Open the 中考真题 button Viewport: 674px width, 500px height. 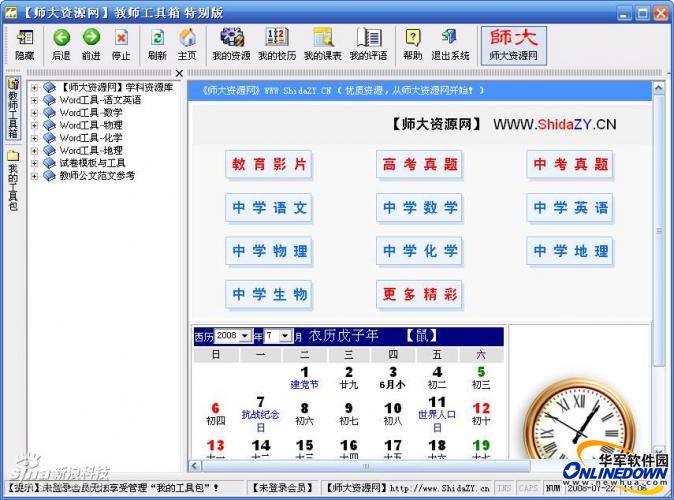(x=570, y=164)
